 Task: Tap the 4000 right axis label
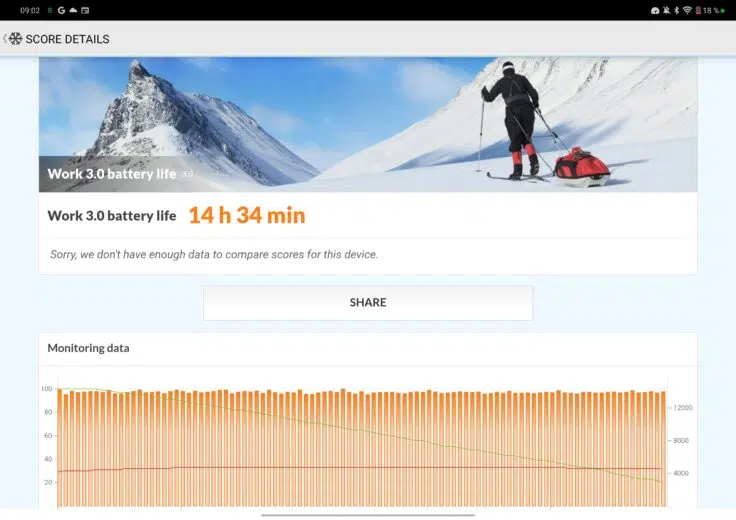(681, 474)
